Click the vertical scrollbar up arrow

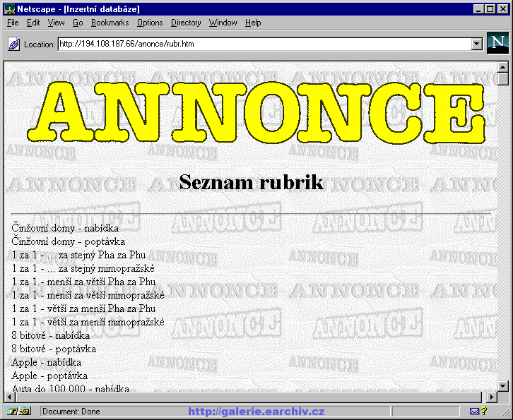point(503,67)
